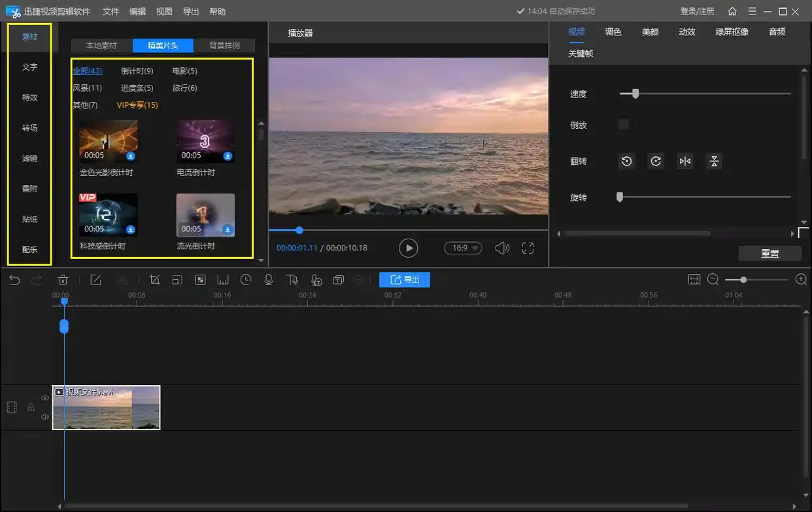Select the 金色光影倒计时 thumbnail
The width and height of the screenshot is (812, 512).
pyautogui.click(x=109, y=141)
